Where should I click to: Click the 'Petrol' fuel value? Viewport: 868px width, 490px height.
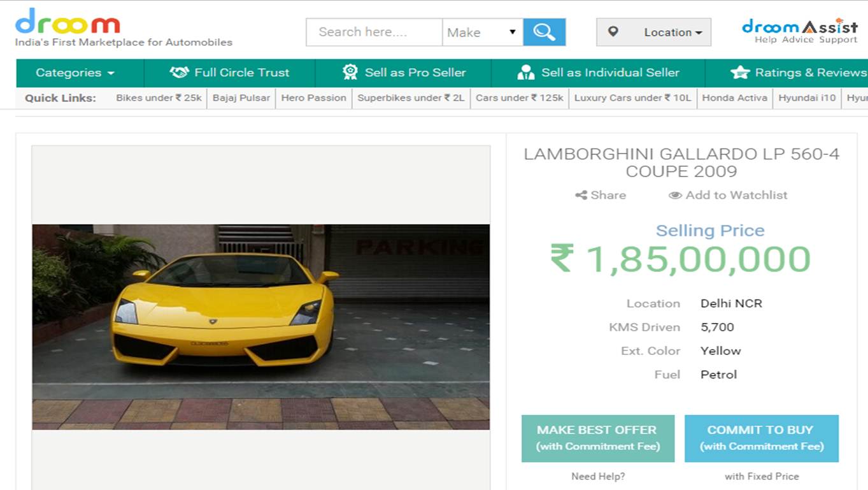point(718,375)
